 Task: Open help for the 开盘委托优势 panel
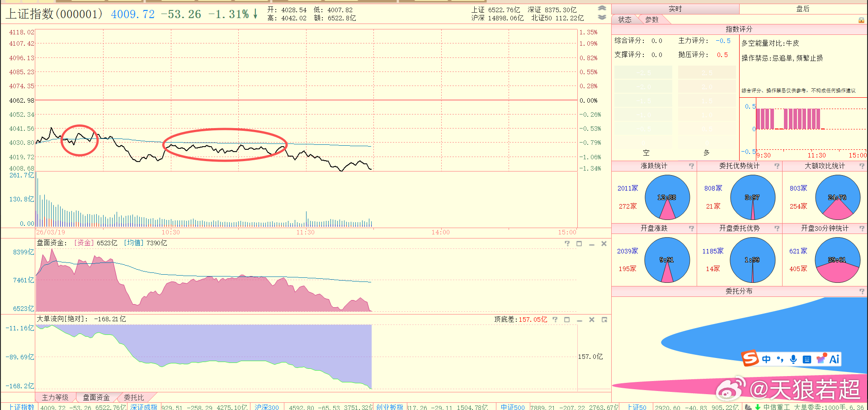click(777, 229)
